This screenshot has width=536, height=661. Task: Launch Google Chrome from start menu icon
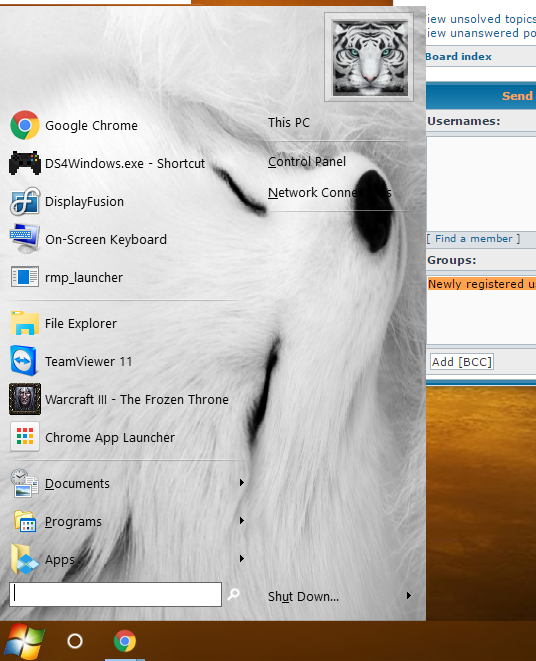(x=25, y=125)
